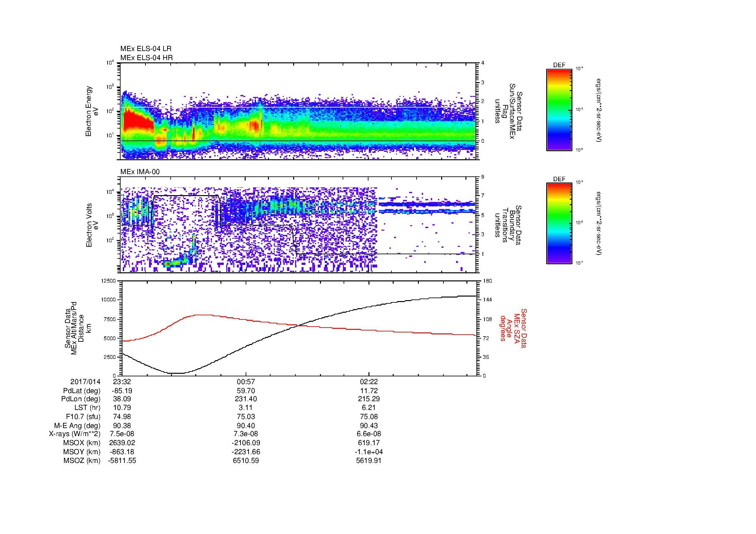Image resolution: width=756 pixels, height=534 pixels.
Task: Click the 'Boundary Transitions' axis label
Action: (x=509, y=225)
